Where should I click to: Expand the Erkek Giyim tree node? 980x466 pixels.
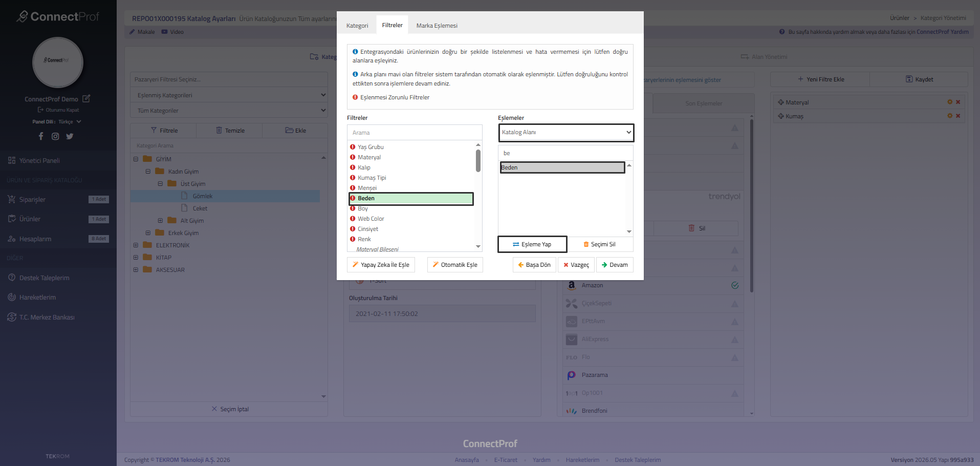tap(148, 233)
